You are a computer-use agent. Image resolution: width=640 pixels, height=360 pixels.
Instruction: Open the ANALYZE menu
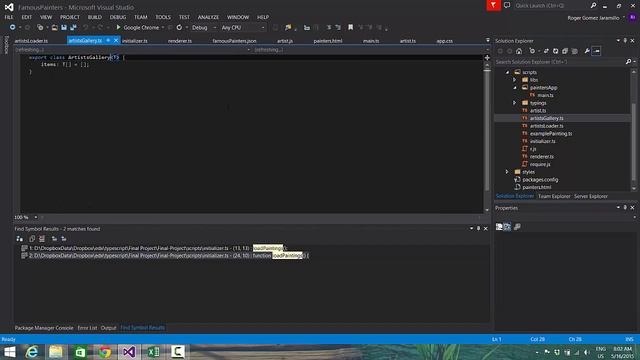(x=208, y=17)
